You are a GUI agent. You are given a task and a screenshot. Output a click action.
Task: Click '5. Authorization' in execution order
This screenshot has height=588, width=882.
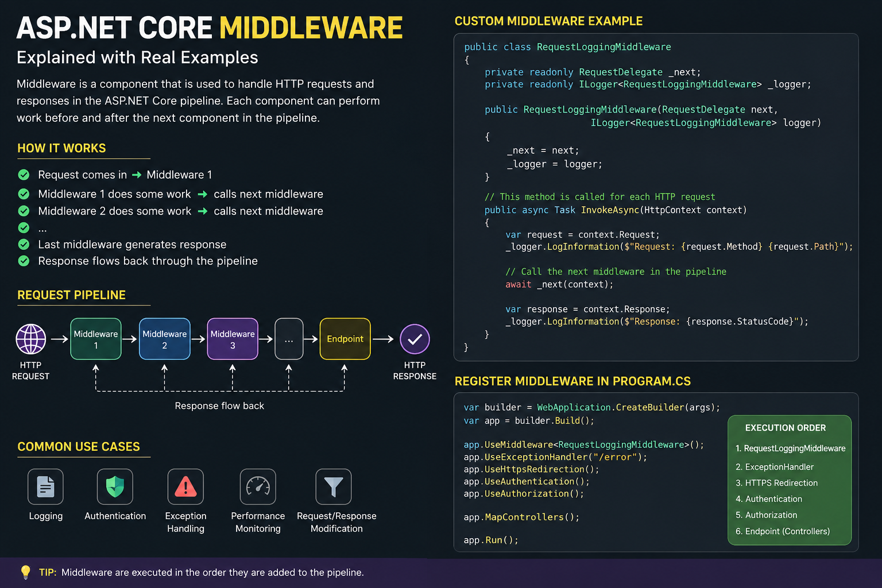click(x=767, y=515)
